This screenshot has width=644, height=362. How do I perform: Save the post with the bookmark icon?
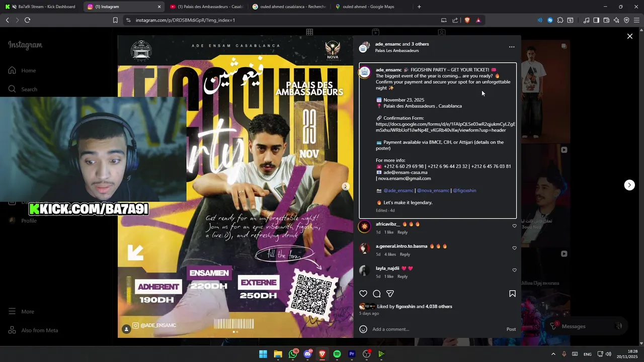(512, 294)
